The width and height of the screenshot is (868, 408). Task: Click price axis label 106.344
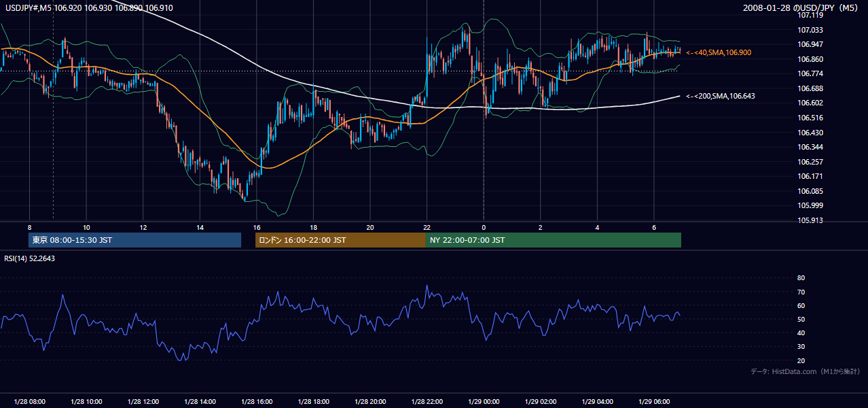tap(810, 147)
